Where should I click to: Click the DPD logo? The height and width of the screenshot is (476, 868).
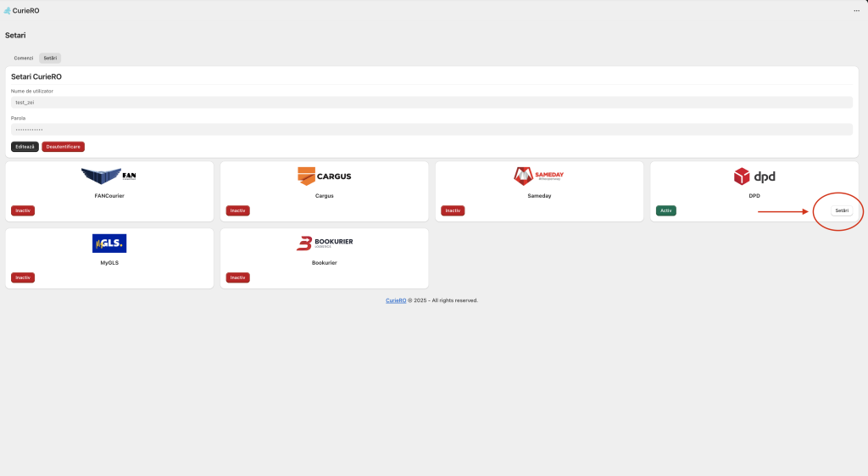754,176
